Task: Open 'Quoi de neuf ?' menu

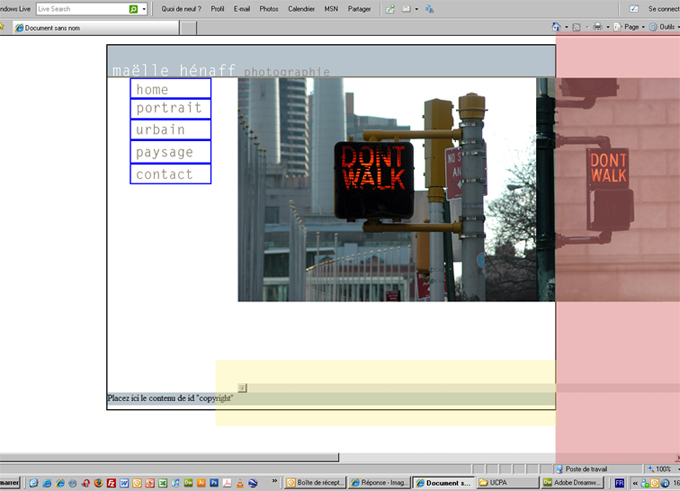Action: coord(181,9)
